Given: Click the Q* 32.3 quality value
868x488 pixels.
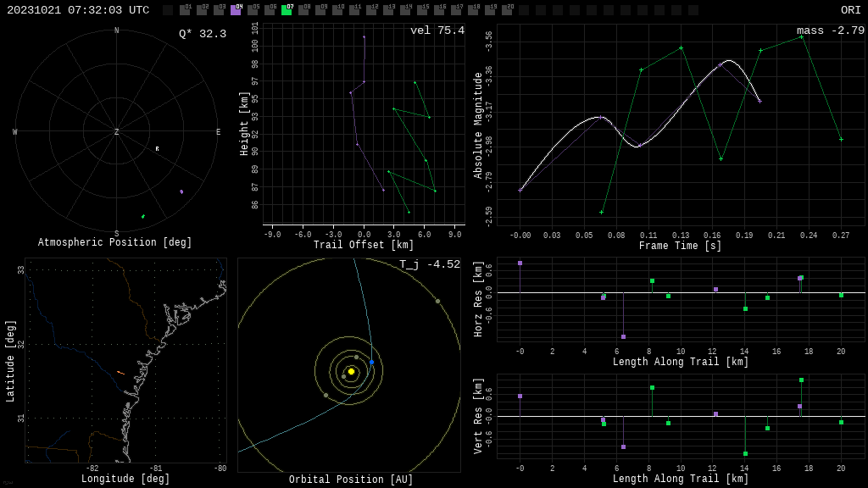Looking at the screenshot, I should (x=202, y=34).
